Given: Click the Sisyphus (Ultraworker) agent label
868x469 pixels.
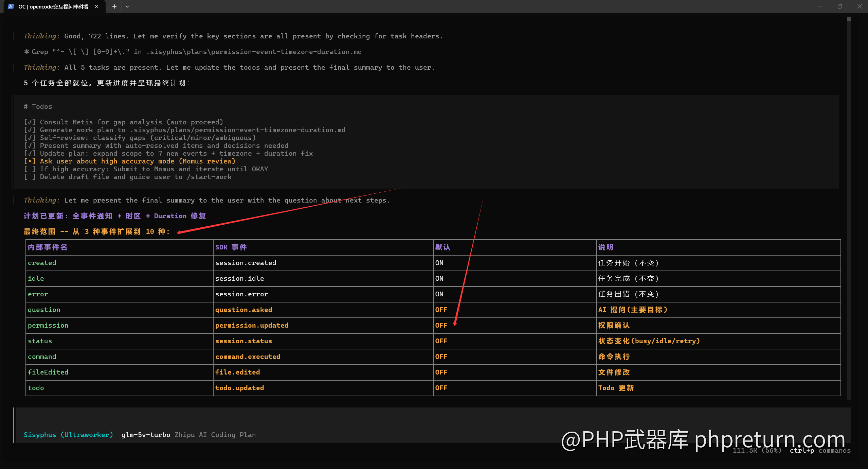Looking at the screenshot, I should [x=68, y=435].
